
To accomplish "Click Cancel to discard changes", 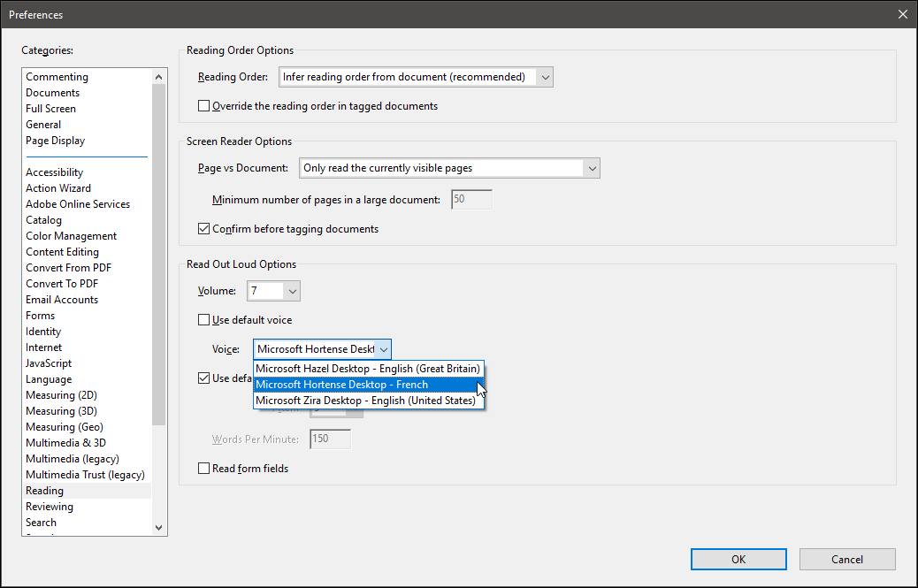I will (x=846, y=559).
